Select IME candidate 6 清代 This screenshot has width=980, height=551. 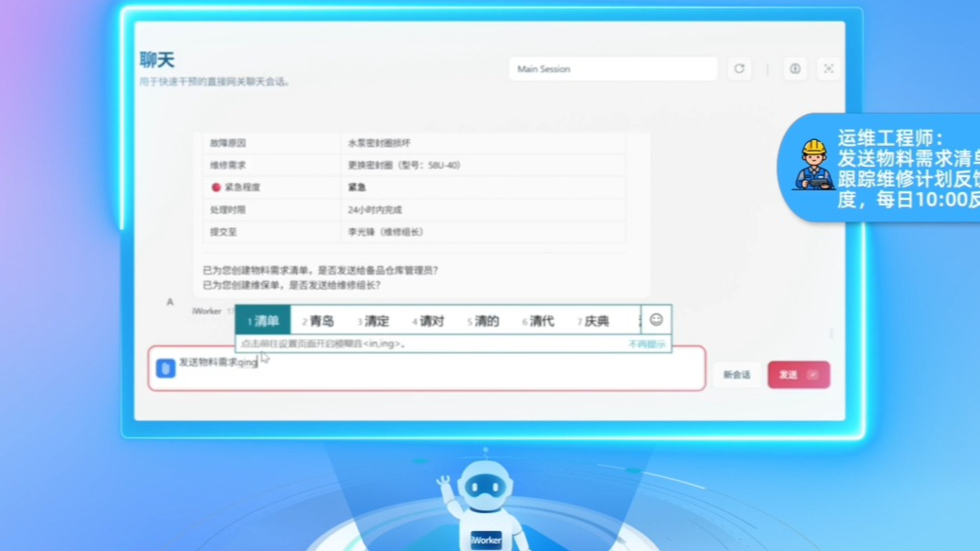[538, 321]
